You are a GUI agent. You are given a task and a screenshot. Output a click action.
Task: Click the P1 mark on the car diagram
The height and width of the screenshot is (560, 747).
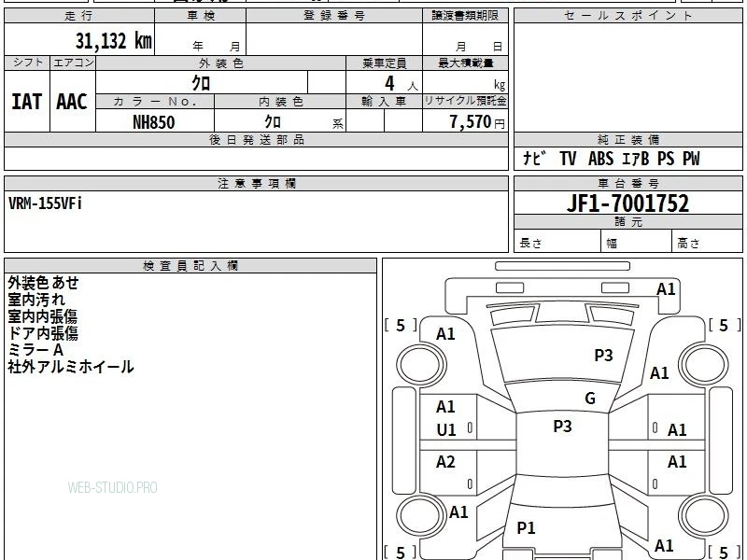pos(526,527)
